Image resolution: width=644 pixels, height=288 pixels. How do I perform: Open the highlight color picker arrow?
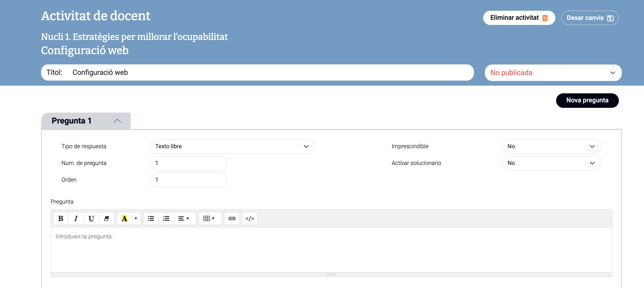(x=136, y=218)
